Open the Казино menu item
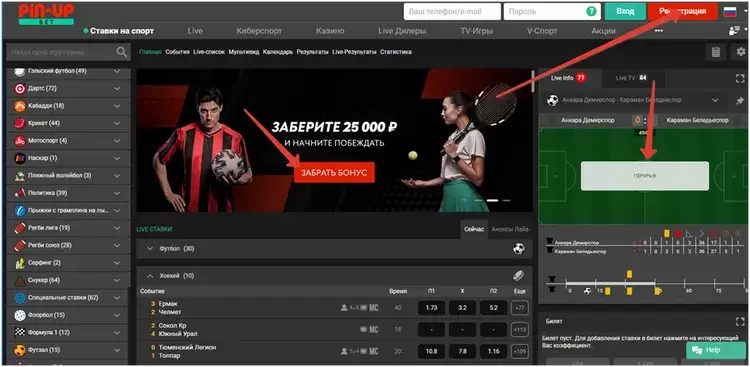This screenshot has height=367, width=750. (x=330, y=31)
